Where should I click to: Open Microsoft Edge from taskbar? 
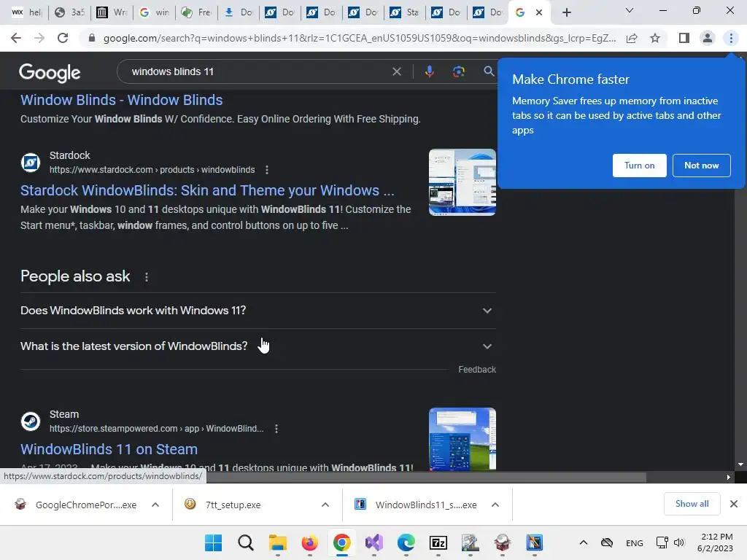[x=406, y=542]
